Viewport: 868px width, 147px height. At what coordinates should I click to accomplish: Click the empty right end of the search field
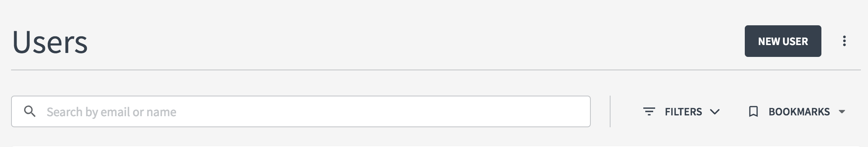click(x=513, y=111)
